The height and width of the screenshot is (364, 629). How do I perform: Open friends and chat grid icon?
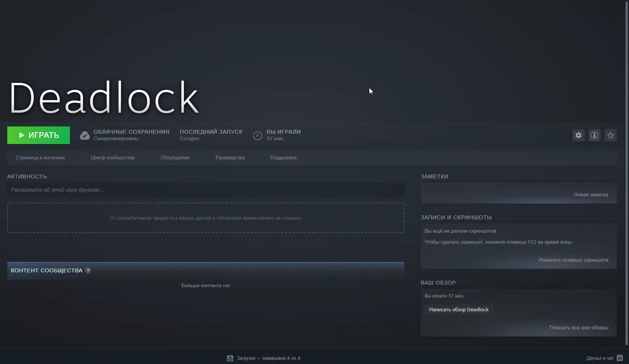[620, 358]
